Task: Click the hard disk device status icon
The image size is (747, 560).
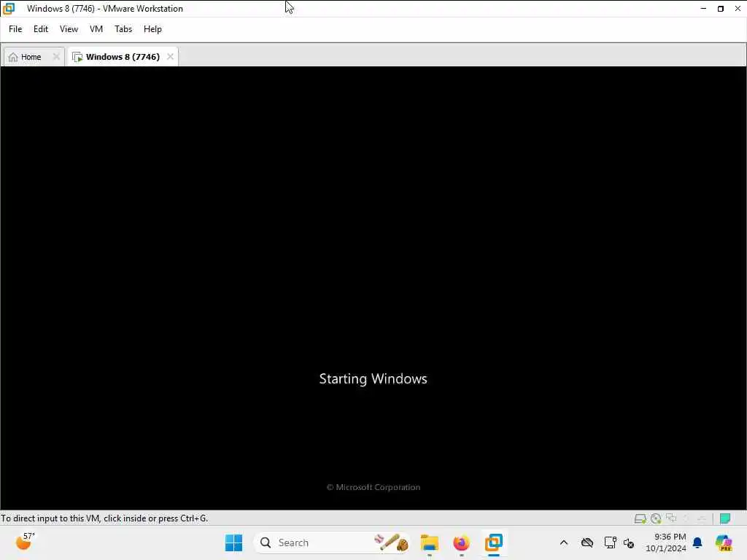Action: 640,518
